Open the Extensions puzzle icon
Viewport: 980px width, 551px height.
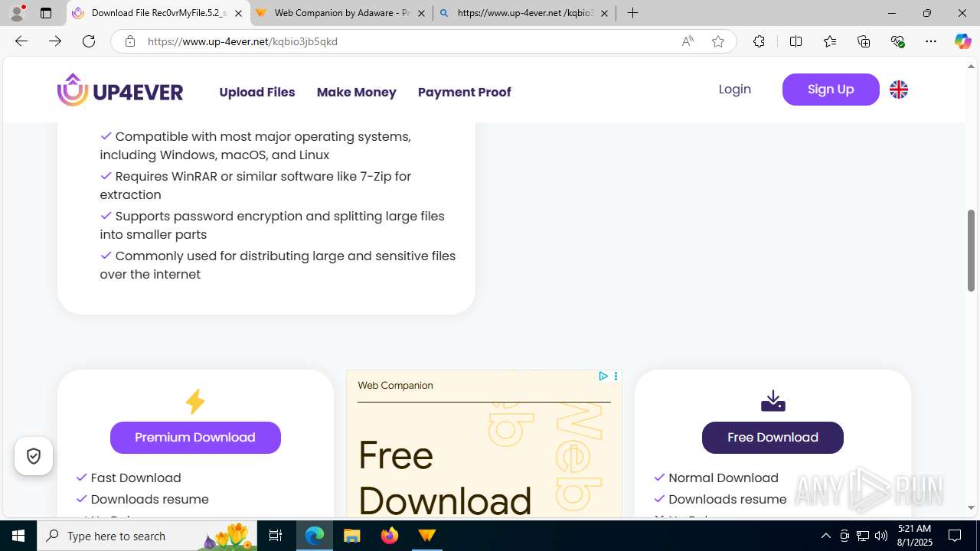tap(759, 41)
